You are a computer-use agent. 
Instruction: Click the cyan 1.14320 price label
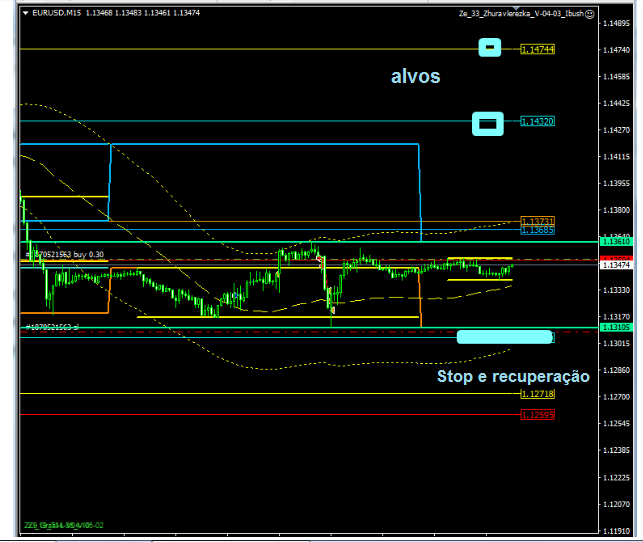point(537,121)
